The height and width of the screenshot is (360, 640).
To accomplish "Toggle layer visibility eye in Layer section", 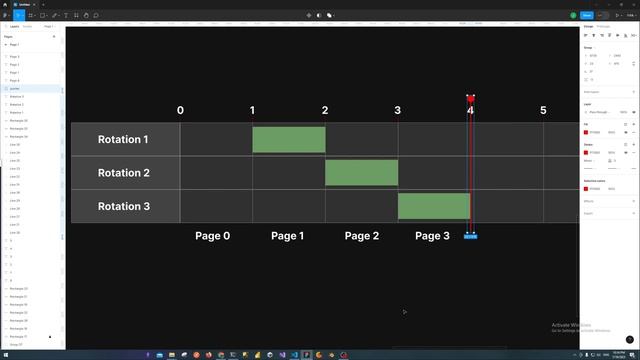I will pos(634,112).
